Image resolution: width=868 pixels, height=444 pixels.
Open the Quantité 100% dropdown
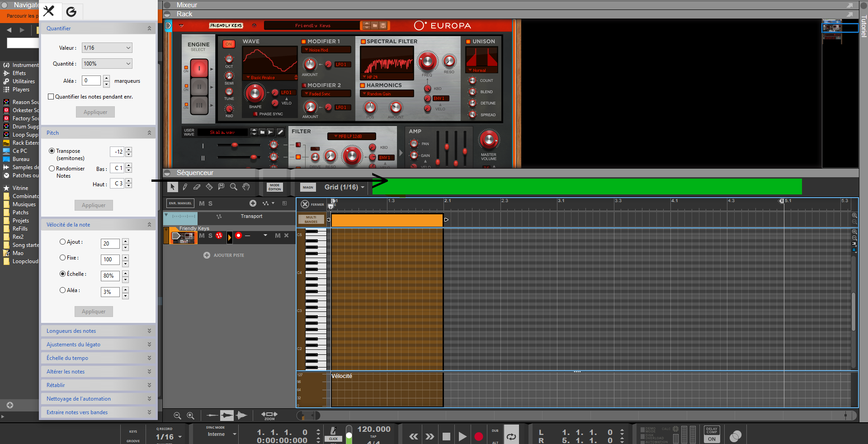coord(107,64)
